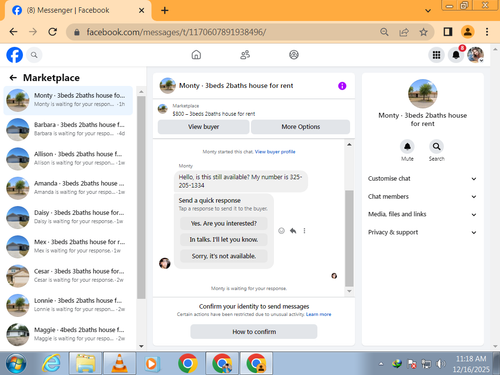Screen dimensions: 500x375
Task: Click the share page icon in address bar
Action: tap(404, 32)
